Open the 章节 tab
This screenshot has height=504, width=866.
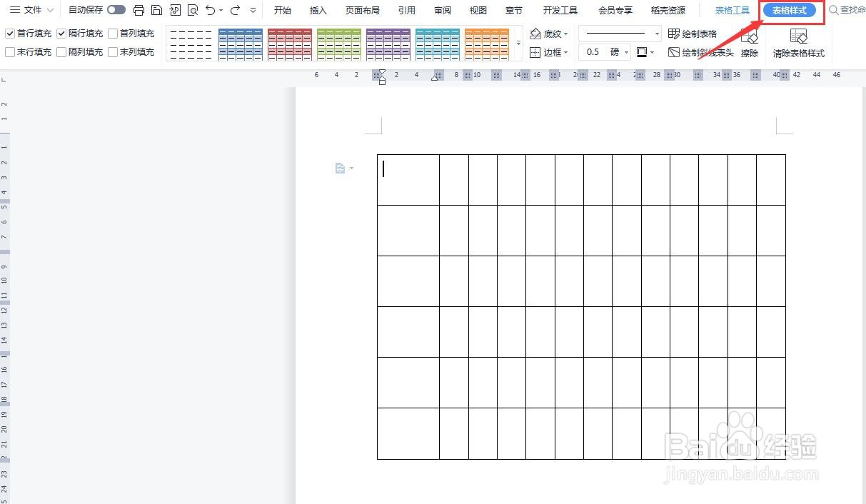tap(513, 10)
